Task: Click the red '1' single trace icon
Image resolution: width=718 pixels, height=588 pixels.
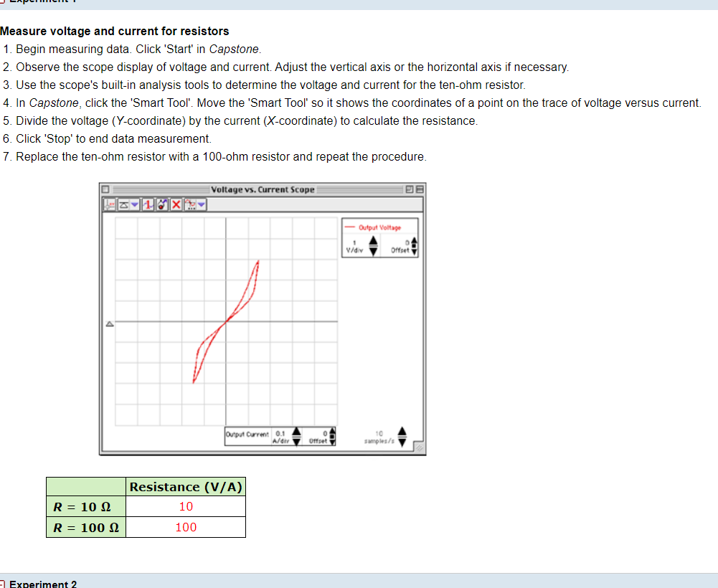Action: [148, 204]
